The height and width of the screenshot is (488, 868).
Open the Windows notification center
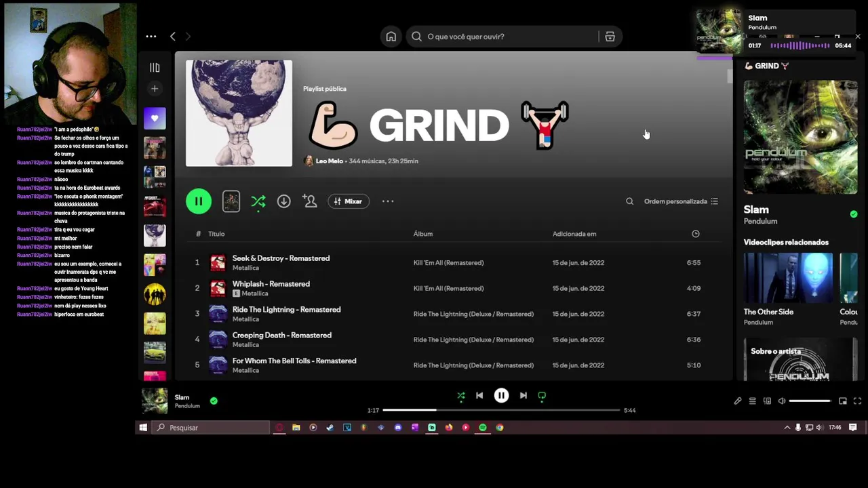click(853, 428)
